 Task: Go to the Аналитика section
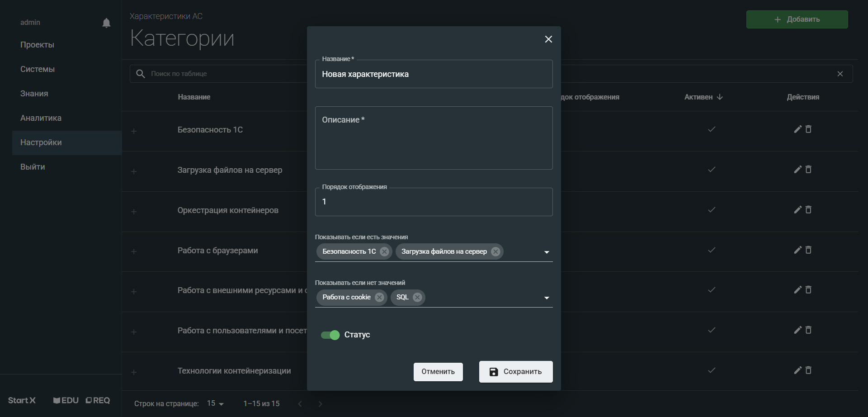coord(41,118)
